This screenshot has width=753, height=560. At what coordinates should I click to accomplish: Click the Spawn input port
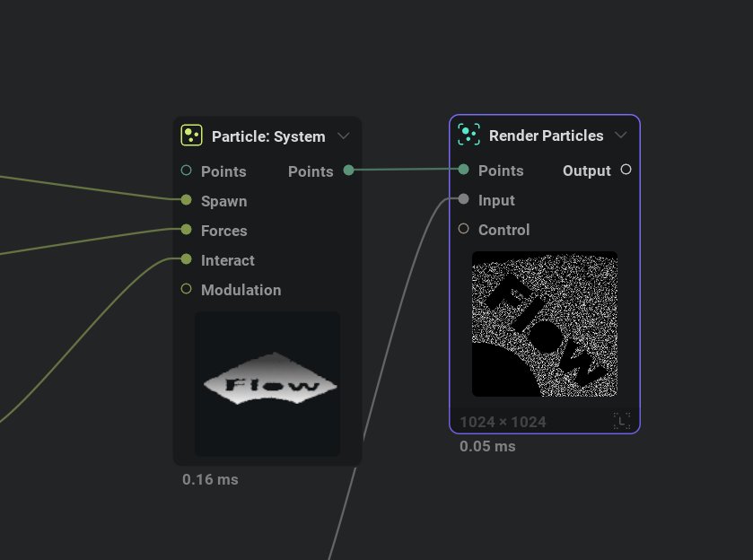187,200
